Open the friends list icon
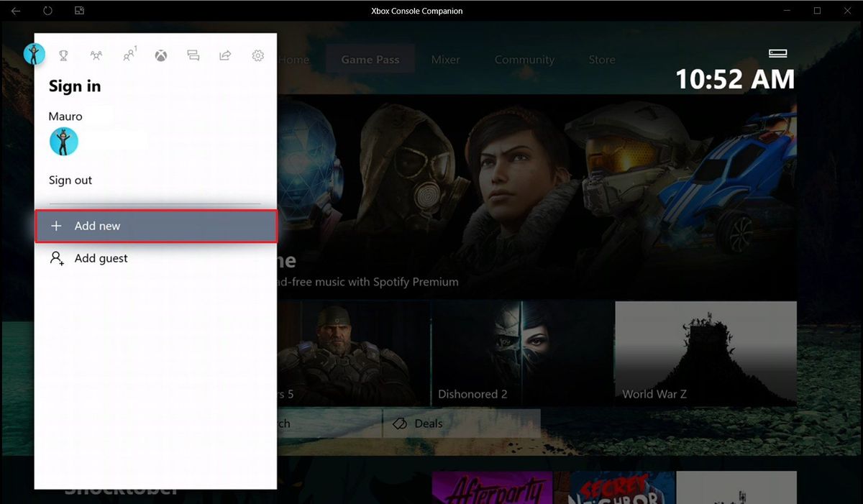 95,55
